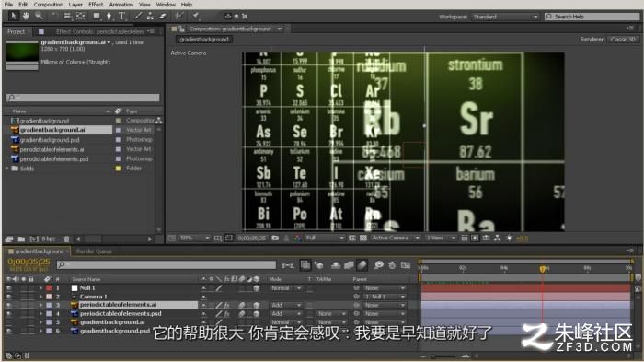Open the magnification 50% dropdown in viewer

[x=195, y=239]
